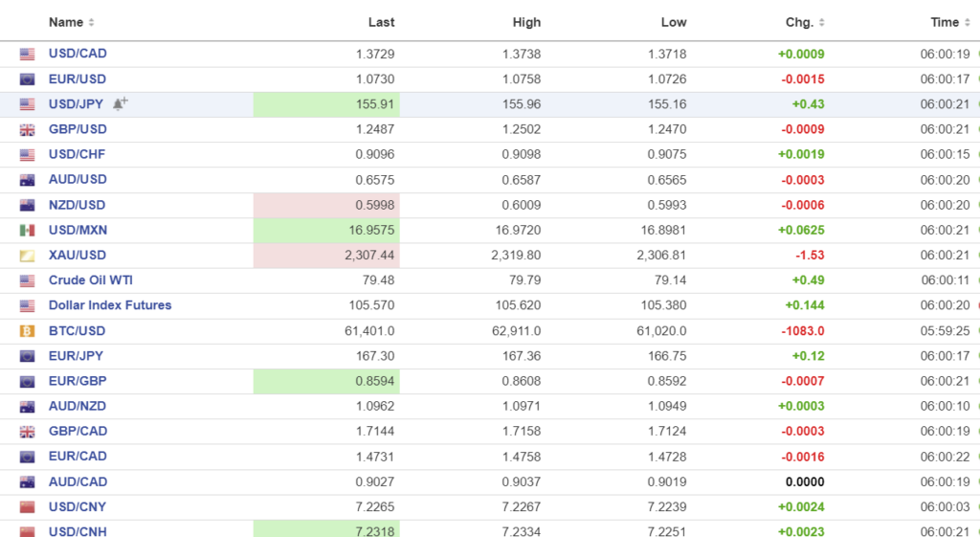
Task: Click the gold bar icon beside XAU/USD
Action: 27,256
